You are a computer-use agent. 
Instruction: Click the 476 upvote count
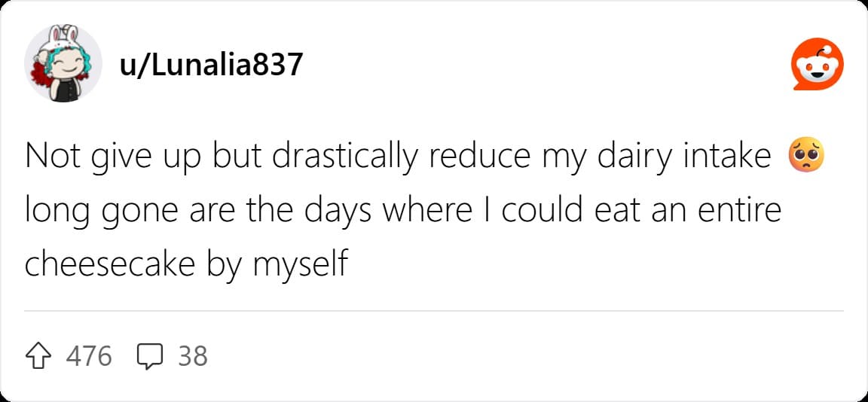pos(89,357)
